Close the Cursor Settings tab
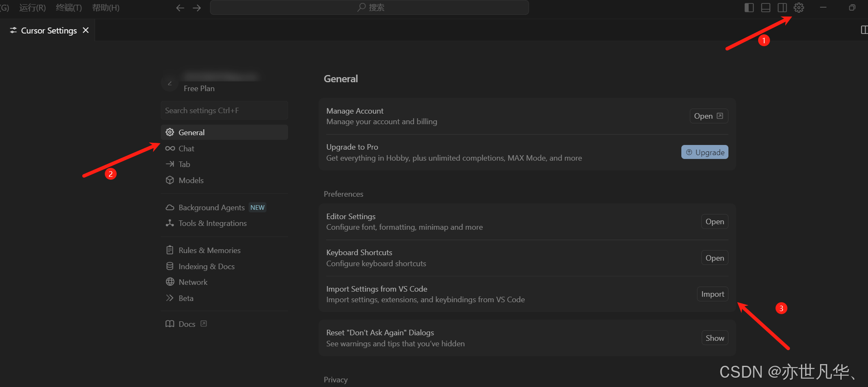 (86, 30)
